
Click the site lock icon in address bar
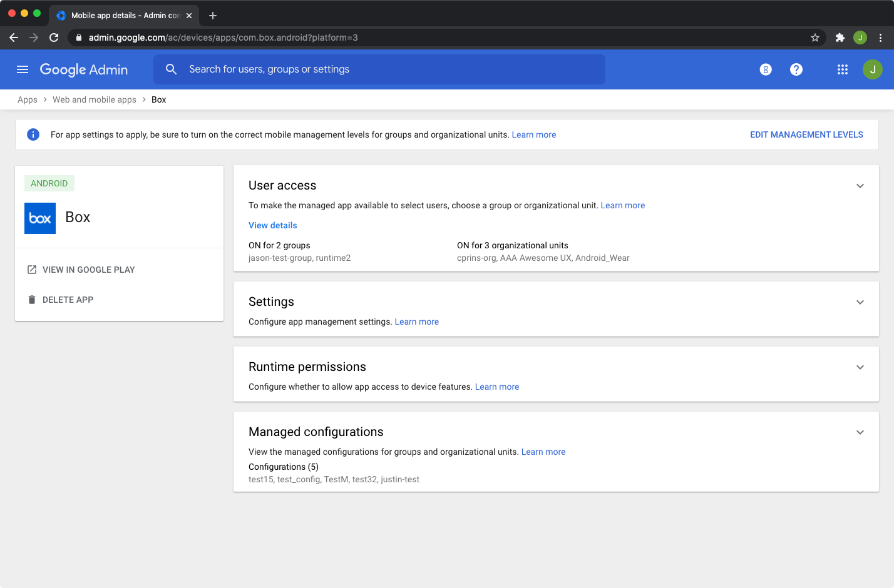78,38
